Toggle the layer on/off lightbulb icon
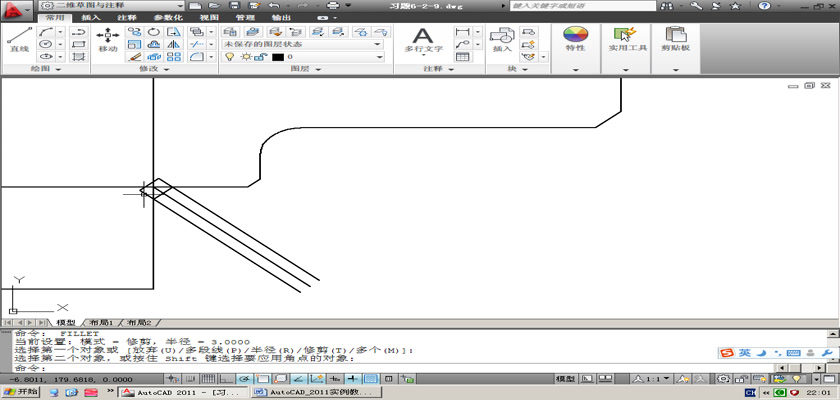 tap(230, 57)
